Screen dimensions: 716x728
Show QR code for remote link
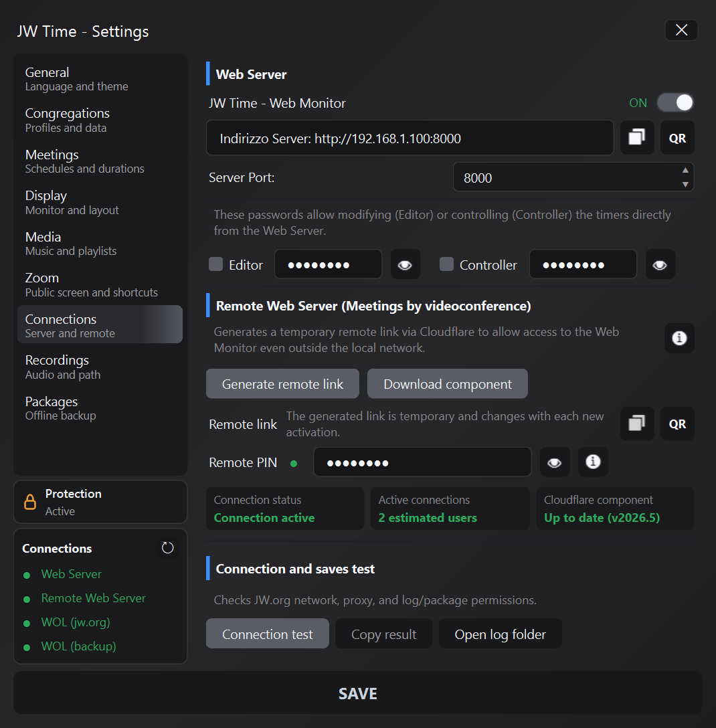(x=677, y=424)
